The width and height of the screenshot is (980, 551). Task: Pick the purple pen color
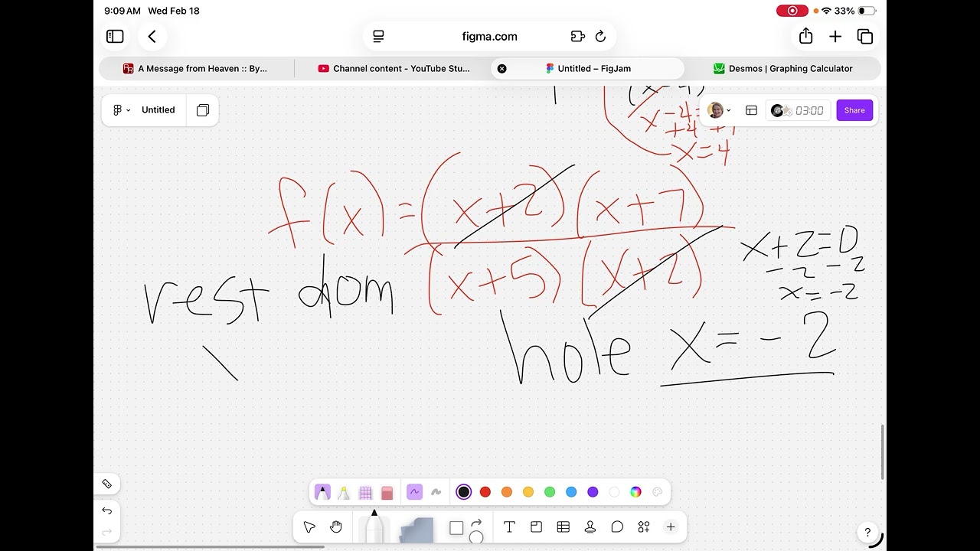tap(592, 492)
